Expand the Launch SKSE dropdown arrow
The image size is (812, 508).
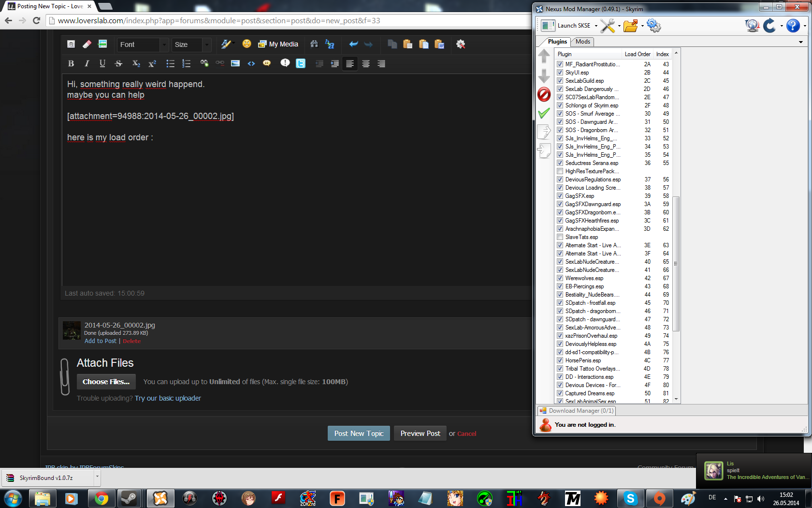coord(596,26)
